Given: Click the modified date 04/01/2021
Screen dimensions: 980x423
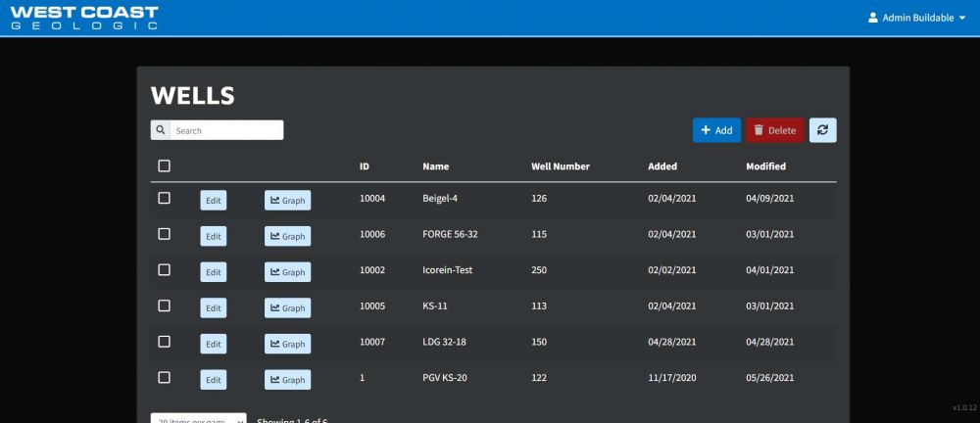Looking at the screenshot, I should point(770,270).
